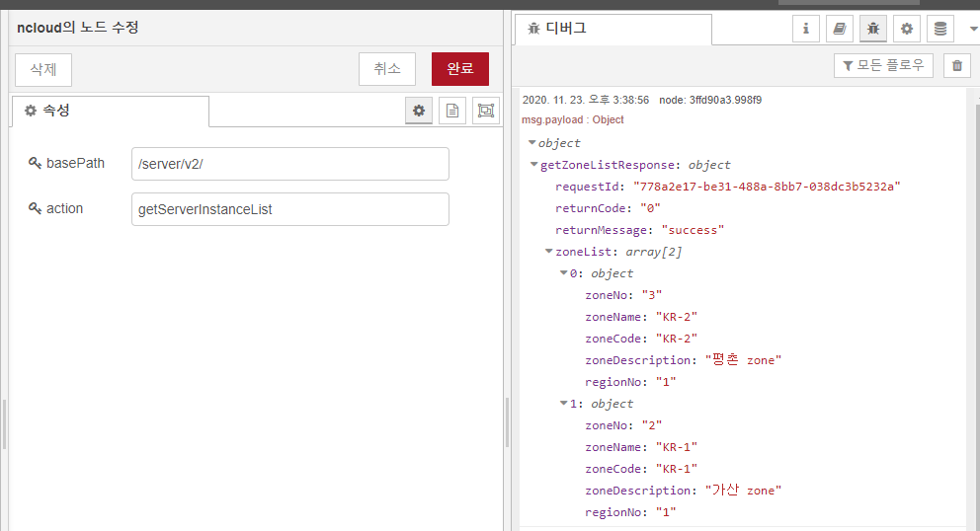Collapse zoneList item 1 object
Screen dimensions: 980x531
point(563,404)
